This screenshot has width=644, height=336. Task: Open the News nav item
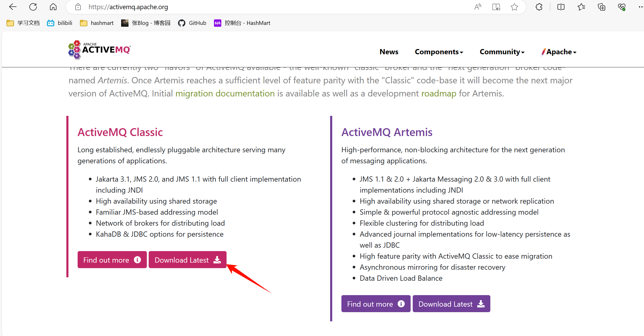389,52
